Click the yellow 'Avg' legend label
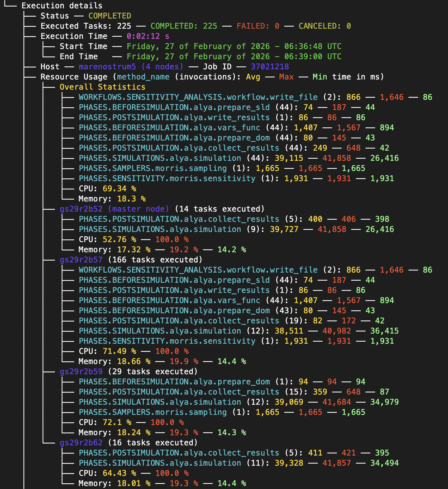 click(x=253, y=77)
